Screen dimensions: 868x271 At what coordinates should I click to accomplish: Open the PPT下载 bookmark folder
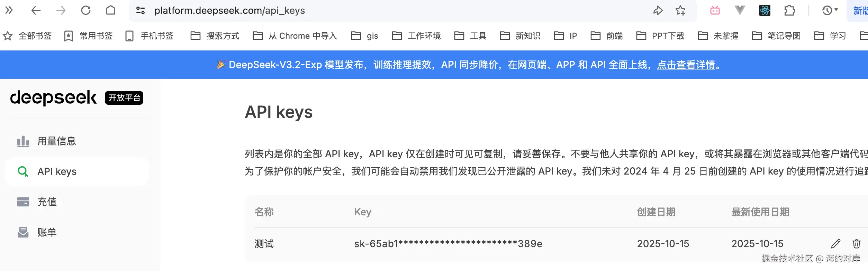[x=660, y=36]
